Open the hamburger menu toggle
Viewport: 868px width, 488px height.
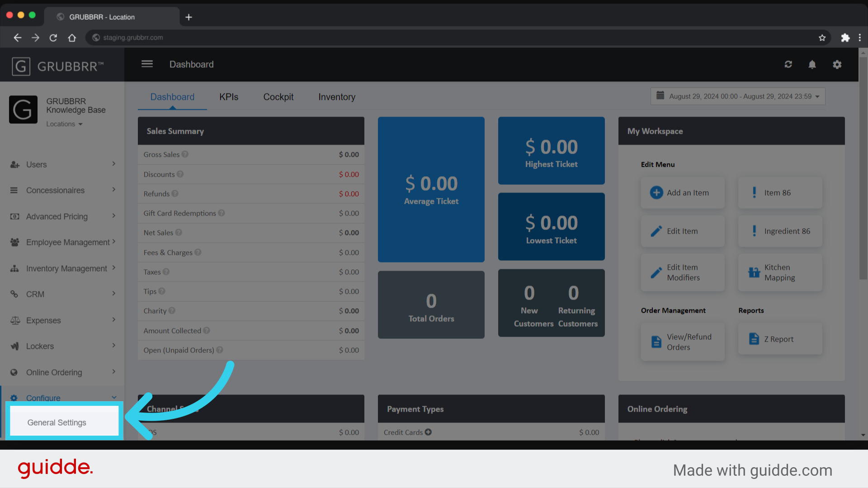point(147,64)
